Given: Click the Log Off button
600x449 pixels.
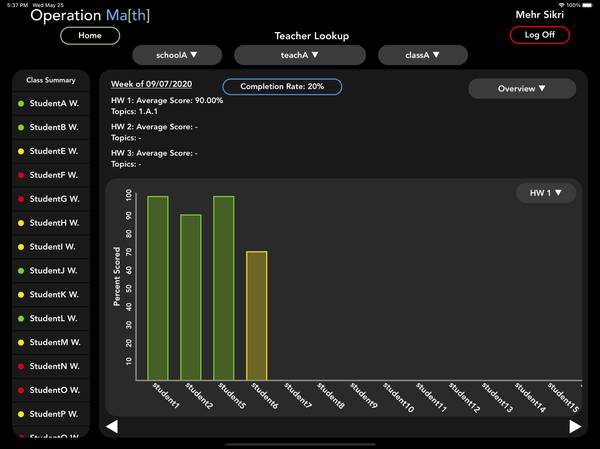Looking at the screenshot, I should (540, 35).
